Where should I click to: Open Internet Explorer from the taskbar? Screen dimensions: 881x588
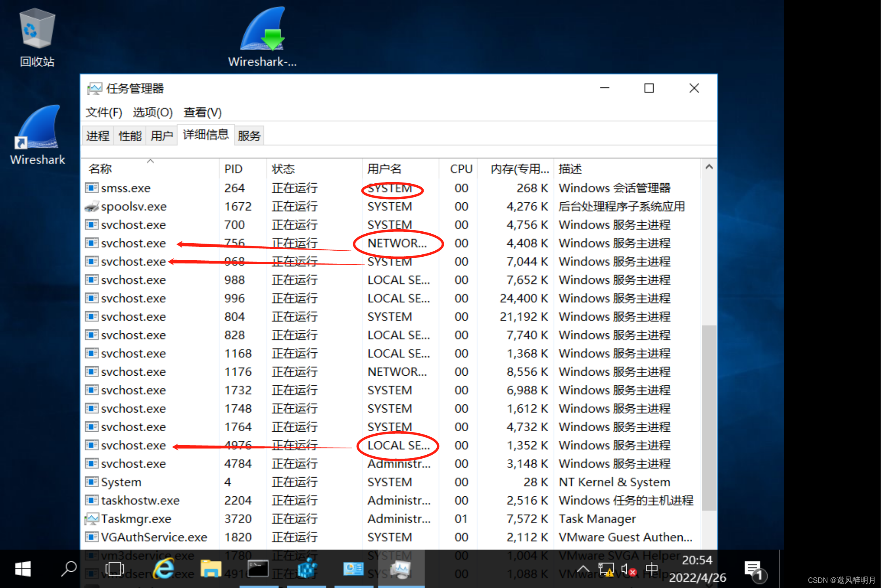pyautogui.click(x=163, y=569)
